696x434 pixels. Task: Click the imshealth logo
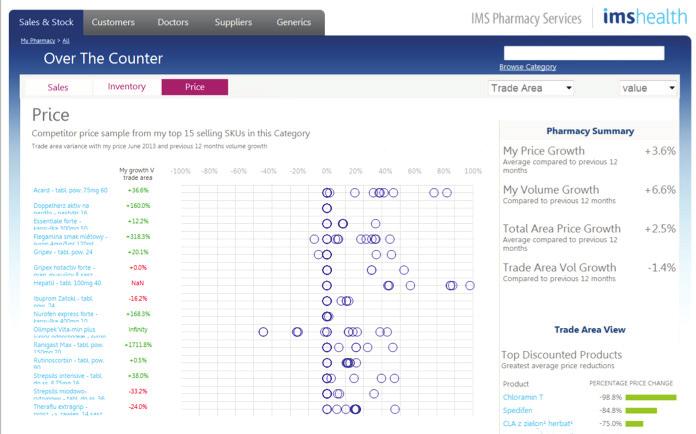[x=645, y=17]
